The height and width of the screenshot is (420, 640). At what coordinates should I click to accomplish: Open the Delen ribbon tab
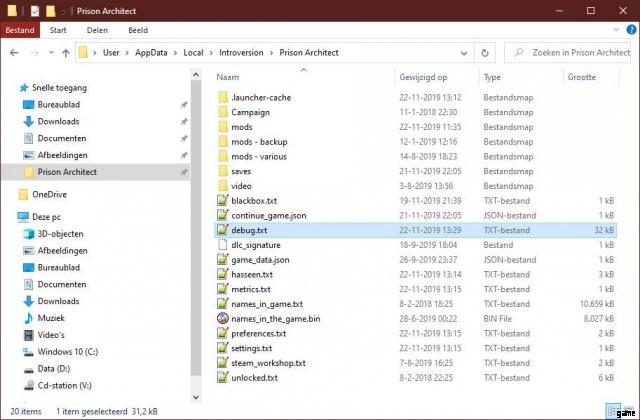pos(97,30)
